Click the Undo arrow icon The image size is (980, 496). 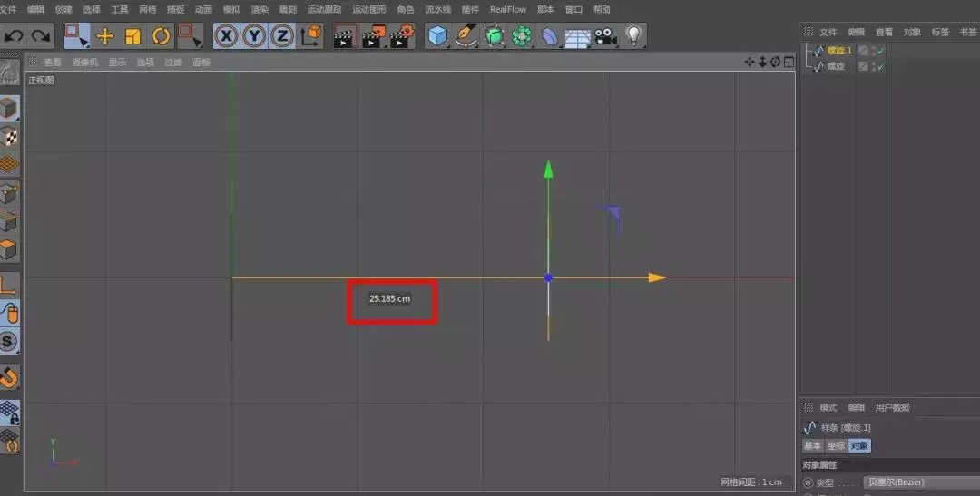click(14, 36)
